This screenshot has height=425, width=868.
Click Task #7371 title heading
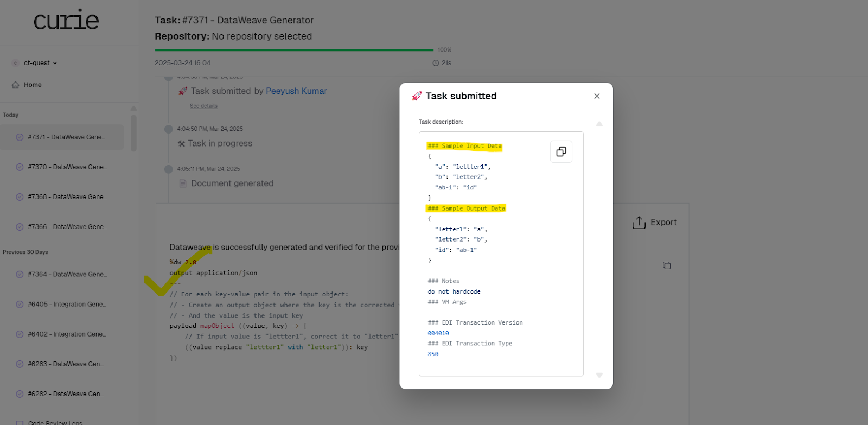[234, 20]
